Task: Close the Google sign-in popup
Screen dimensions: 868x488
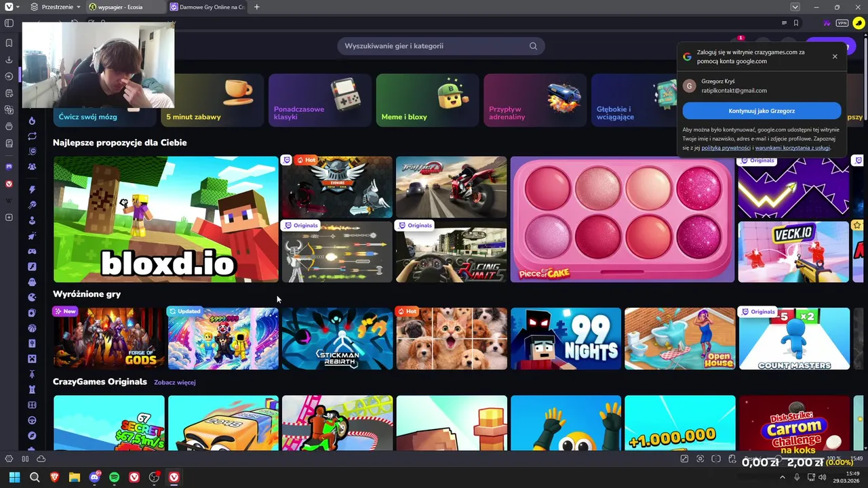Action: point(835,56)
